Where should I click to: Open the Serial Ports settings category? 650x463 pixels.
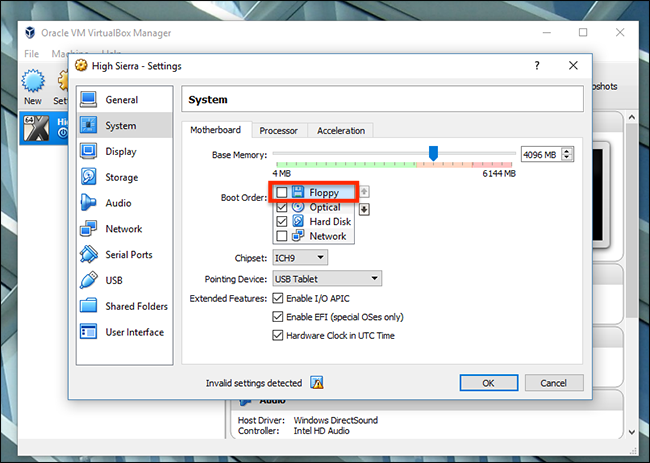[124, 254]
